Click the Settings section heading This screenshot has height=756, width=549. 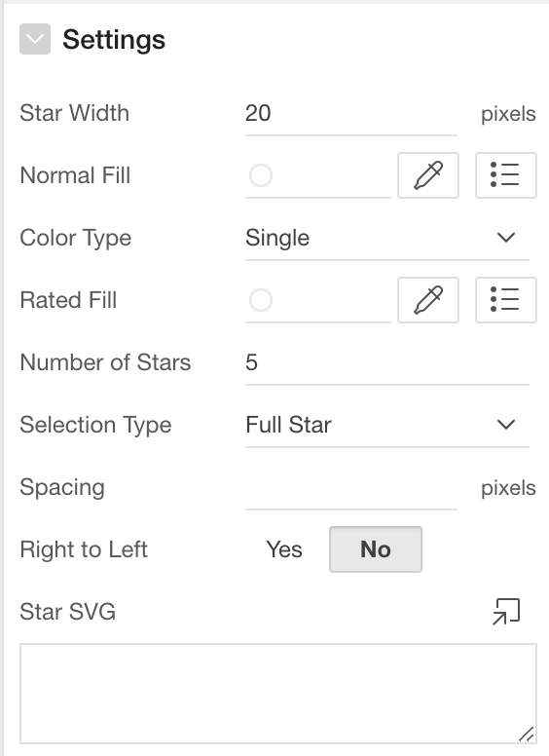[114, 40]
